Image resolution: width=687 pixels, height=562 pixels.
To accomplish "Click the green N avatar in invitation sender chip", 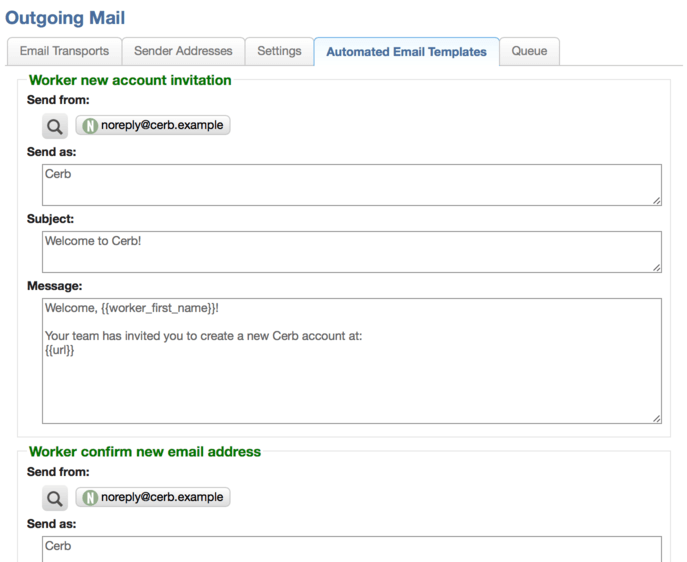I will tap(90, 126).
